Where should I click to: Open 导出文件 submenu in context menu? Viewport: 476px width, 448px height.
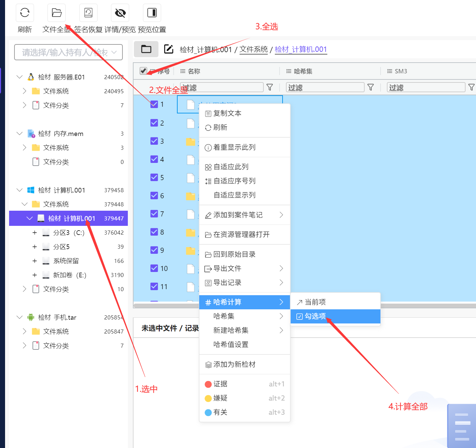pos(245,268)
